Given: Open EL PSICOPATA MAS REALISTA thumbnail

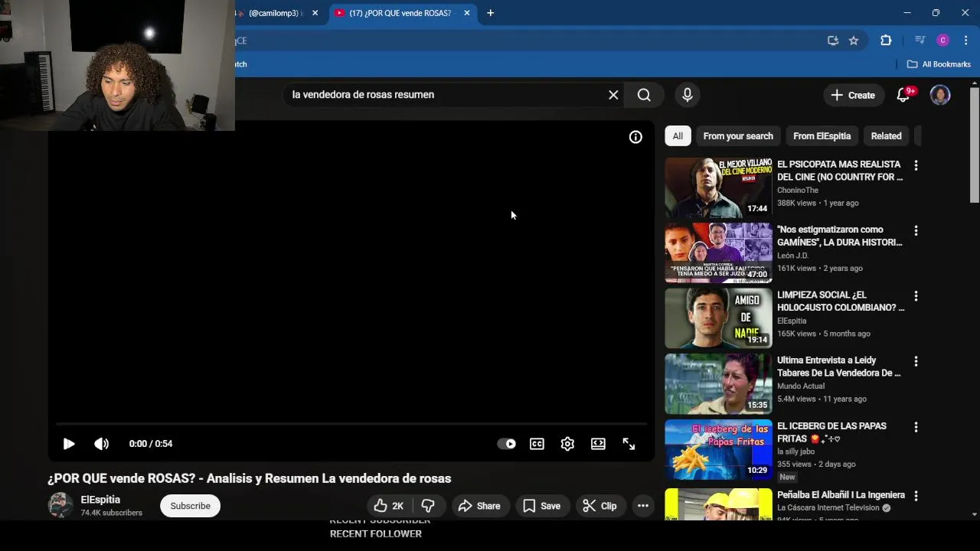Looking at the screenshot, I should (x=718, y=187).
